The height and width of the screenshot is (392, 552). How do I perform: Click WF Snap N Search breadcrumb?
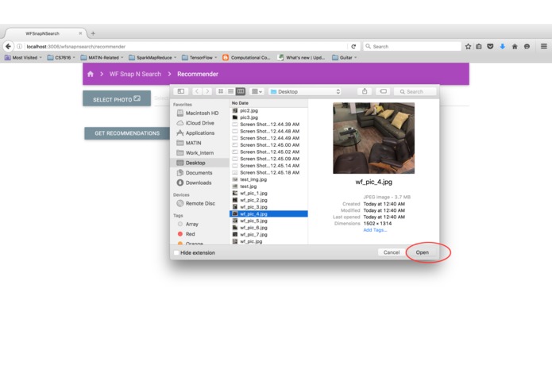point(135,74)
